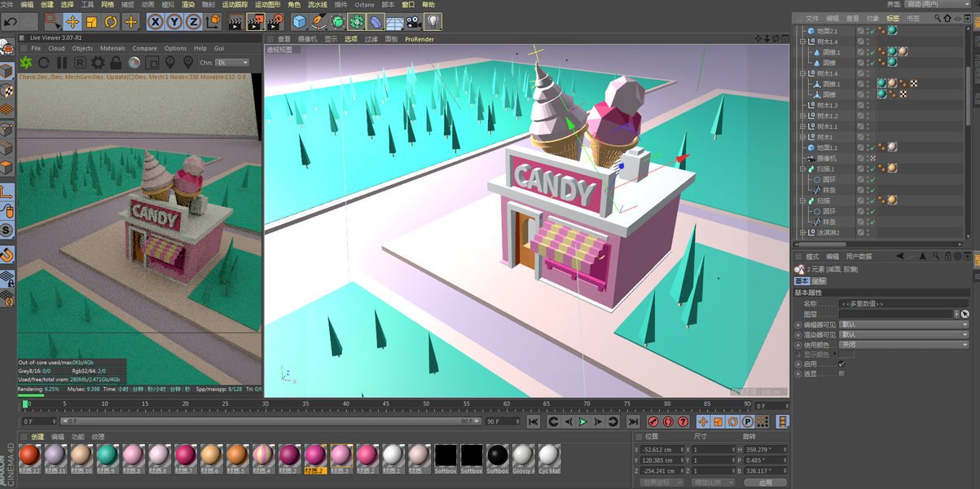Viewport: 980px width, 489px height.
Task: Click the Camera object icon
Action: click(x=414, y=22)
